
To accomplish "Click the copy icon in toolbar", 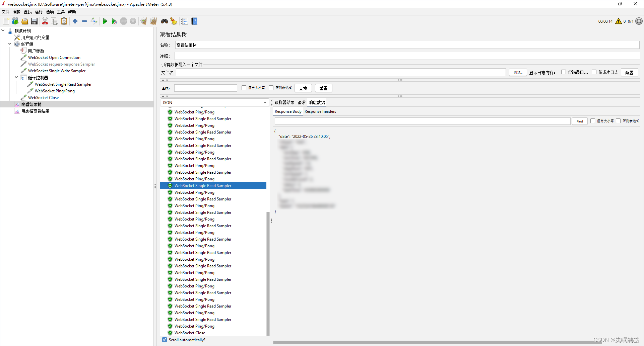I will point(55,21).
